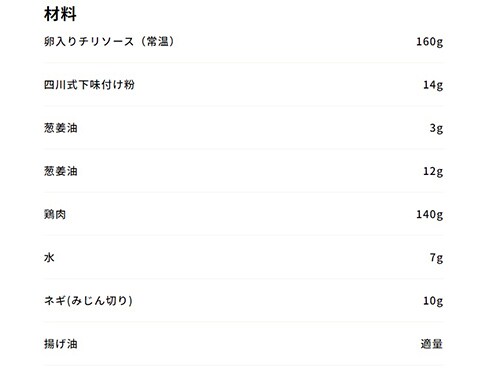Select the 水 ingredient row
Image resolution: width=490 pixels, height=368 pixels.
click(x=243, y=257)
